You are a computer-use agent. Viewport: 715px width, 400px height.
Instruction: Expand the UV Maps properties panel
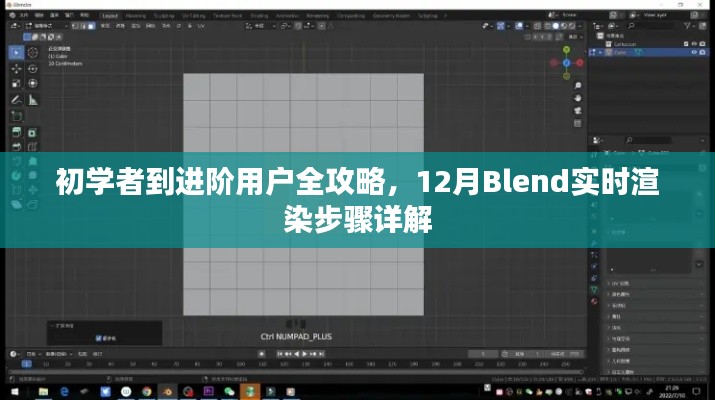point(654,283)
